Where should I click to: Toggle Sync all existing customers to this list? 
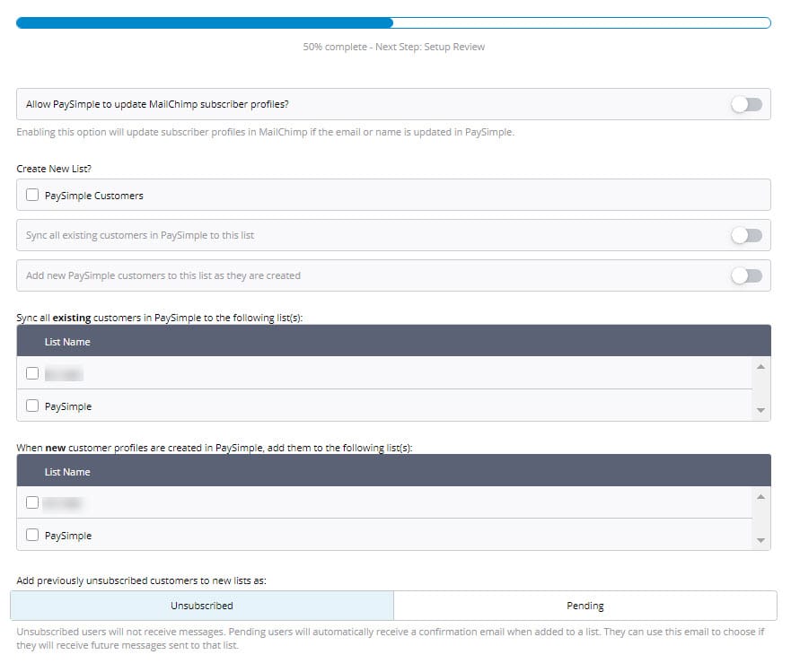point(746,235)
